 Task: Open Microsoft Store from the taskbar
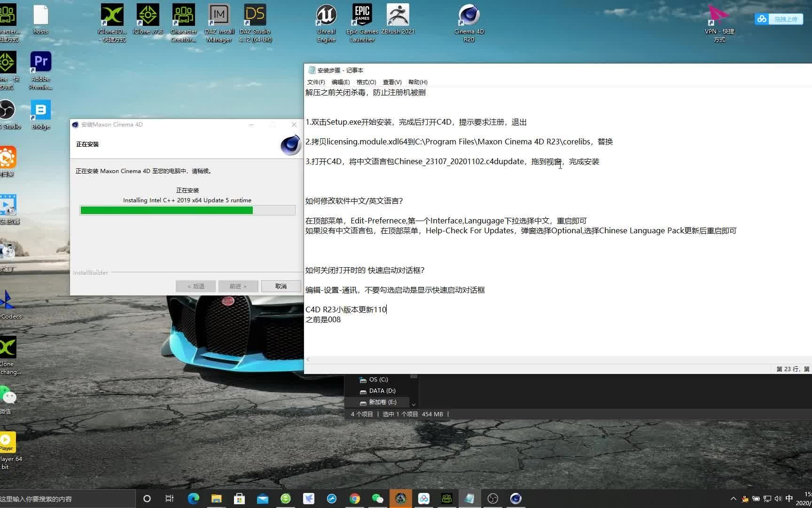(239, 499)
